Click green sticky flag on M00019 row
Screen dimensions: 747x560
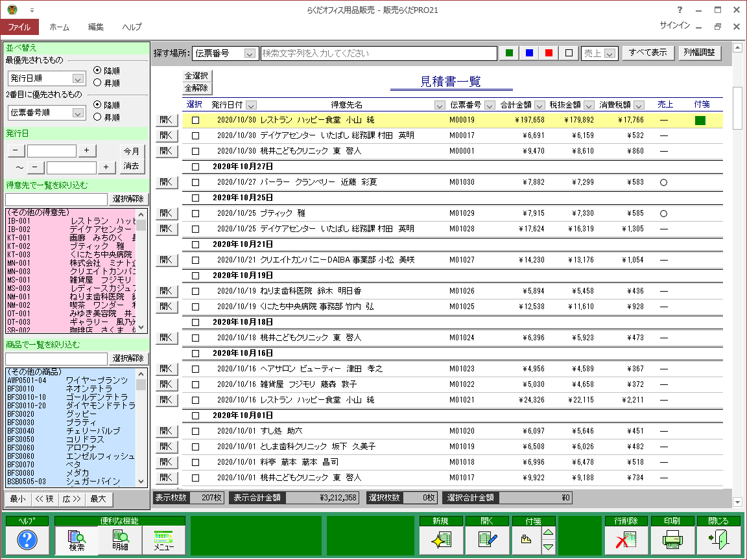tap(700, 121)
